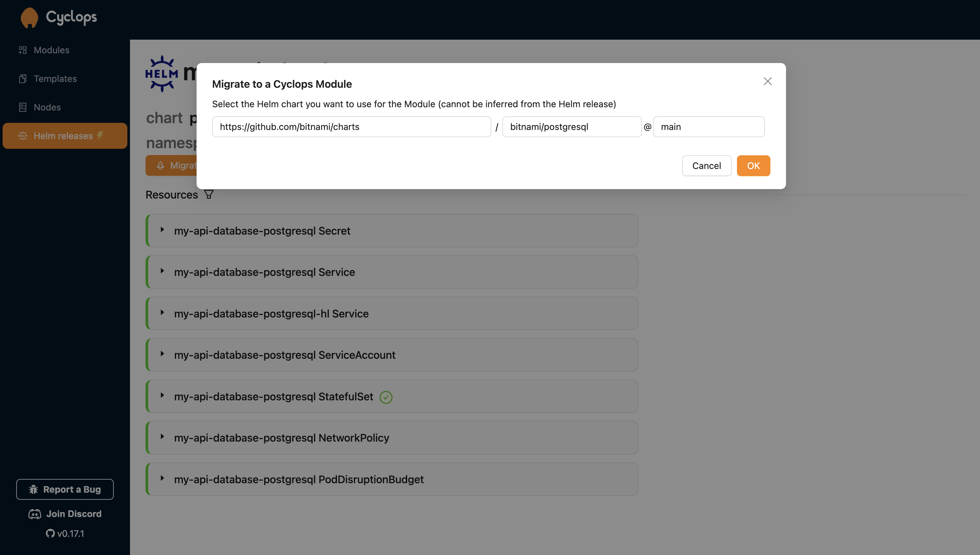
Task: Open Nodes in the sidebar
Action: pos(65,107)
